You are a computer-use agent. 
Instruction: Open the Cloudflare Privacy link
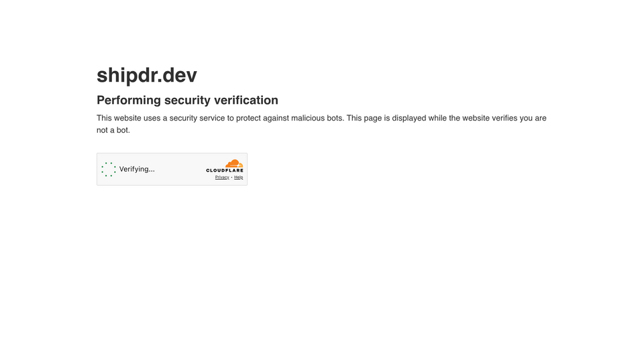[x=222, y=177]
